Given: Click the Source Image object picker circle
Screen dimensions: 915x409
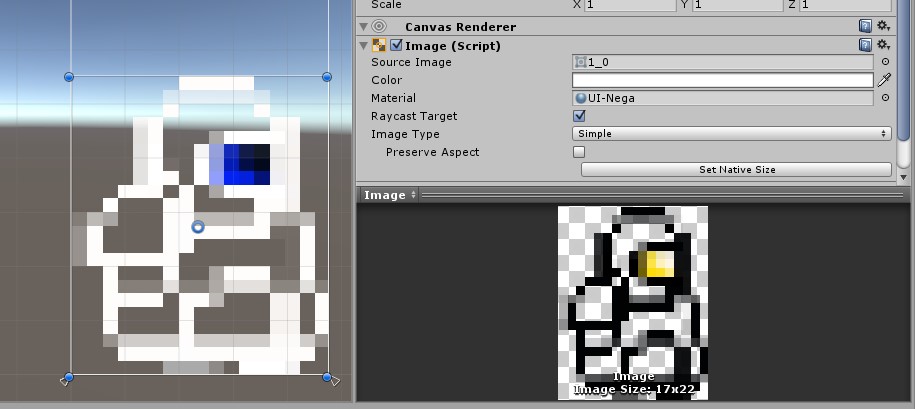Looking at the screenshot, I should [885, 62].
